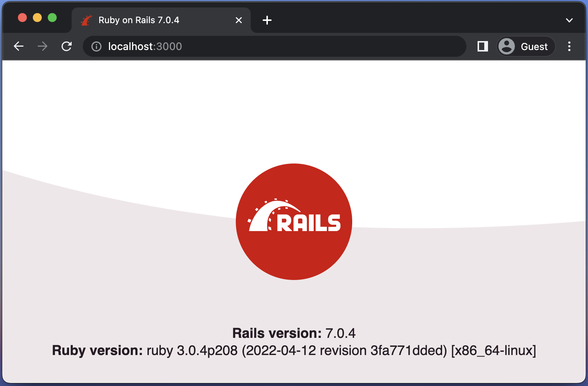Open the Chrome three-dot menu
Image resolution: width=588 pixels, height=386 pixels.
[569, 46]
